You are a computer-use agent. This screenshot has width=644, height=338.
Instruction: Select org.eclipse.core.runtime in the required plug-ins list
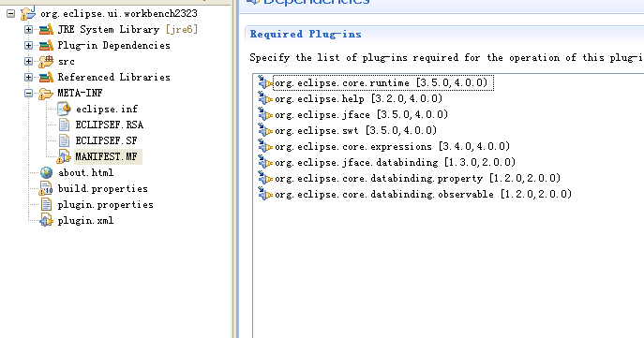[381, 82]
